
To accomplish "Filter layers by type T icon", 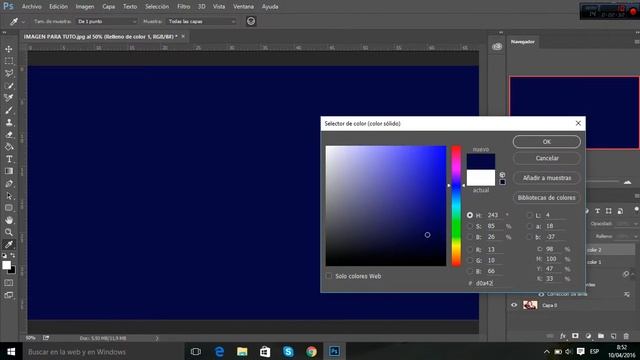I will click(597, 211).
